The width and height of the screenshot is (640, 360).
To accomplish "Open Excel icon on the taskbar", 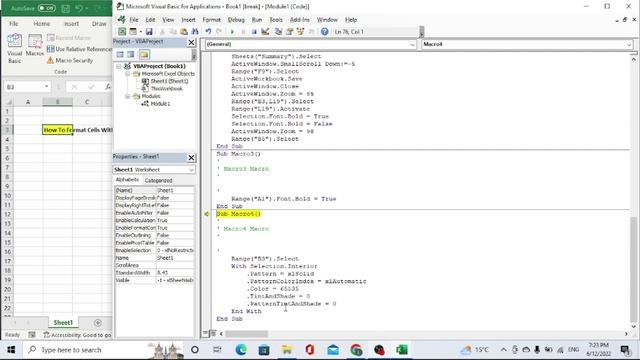I will (402, 350).
